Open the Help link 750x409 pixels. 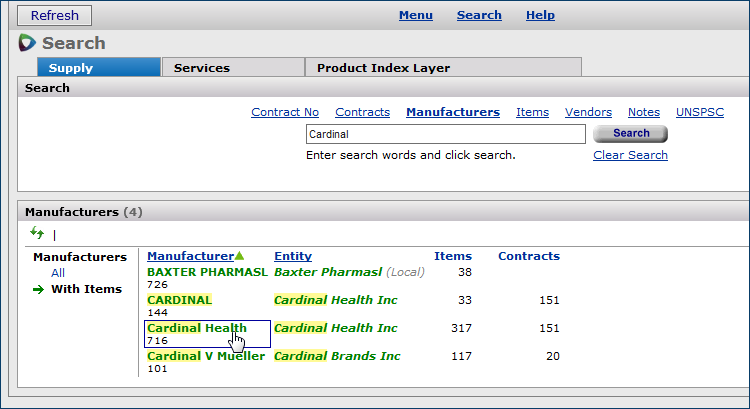tap(540, 15)
